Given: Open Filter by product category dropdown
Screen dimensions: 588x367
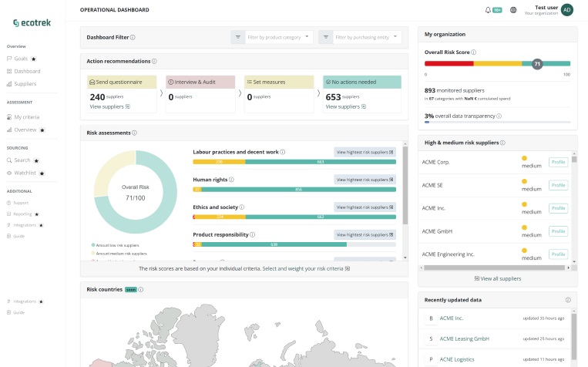Looking at the screenshot, I should pos(279,37).
